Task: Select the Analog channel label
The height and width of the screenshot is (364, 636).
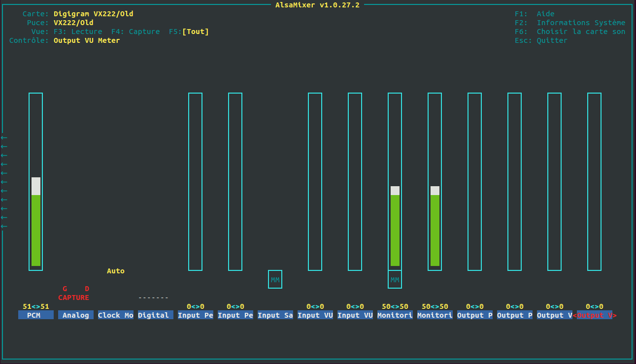Action: [x=76, y=315]
